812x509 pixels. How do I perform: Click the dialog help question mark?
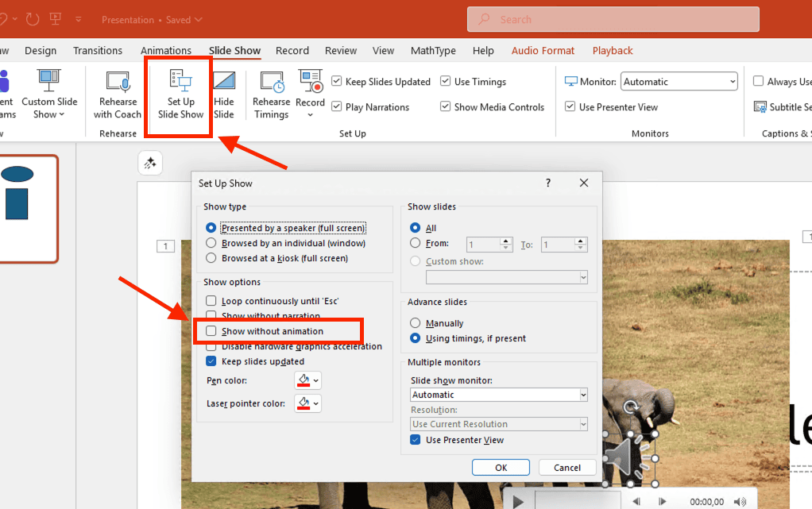coord(547,183)
